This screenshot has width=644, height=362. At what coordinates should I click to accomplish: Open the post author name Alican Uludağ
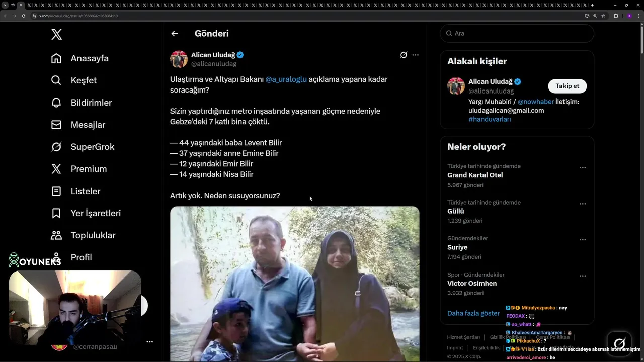(x=213, y=55)
